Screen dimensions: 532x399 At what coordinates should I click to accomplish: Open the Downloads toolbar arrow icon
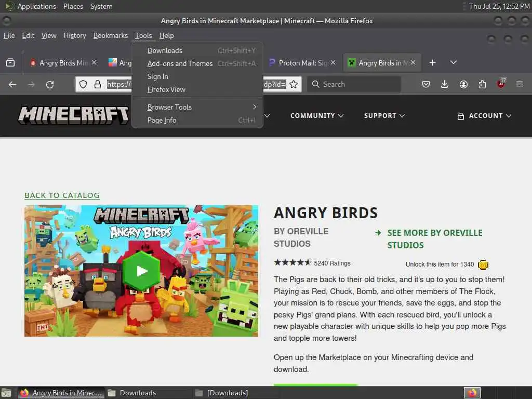point(445,84)
